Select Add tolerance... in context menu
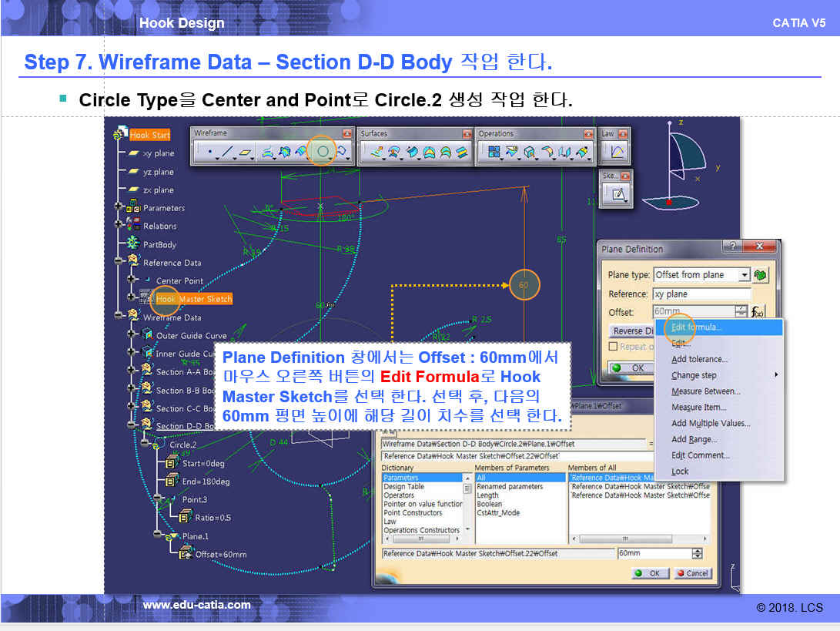840x631 pixels. pos(699,359)
